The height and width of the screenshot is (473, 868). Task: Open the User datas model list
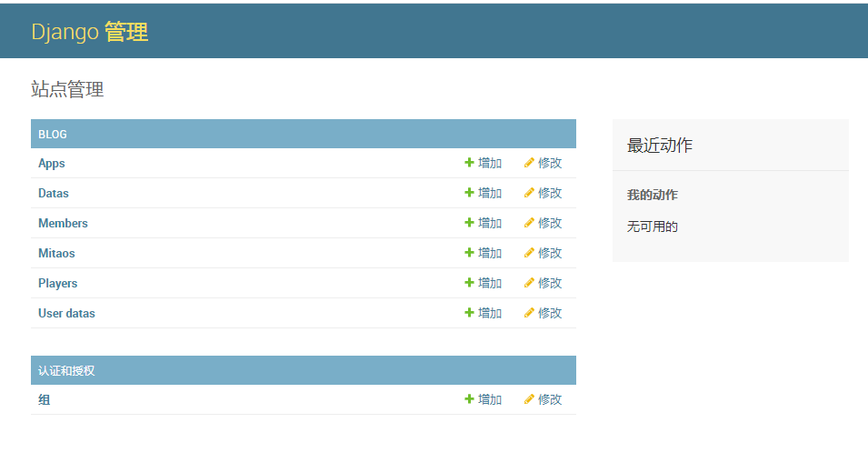[66, 313]
